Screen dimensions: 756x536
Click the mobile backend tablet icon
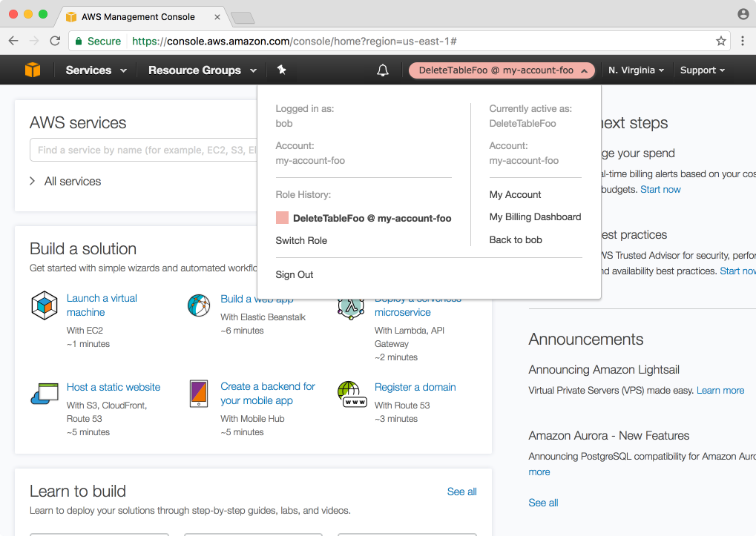[x=199, y=394]
